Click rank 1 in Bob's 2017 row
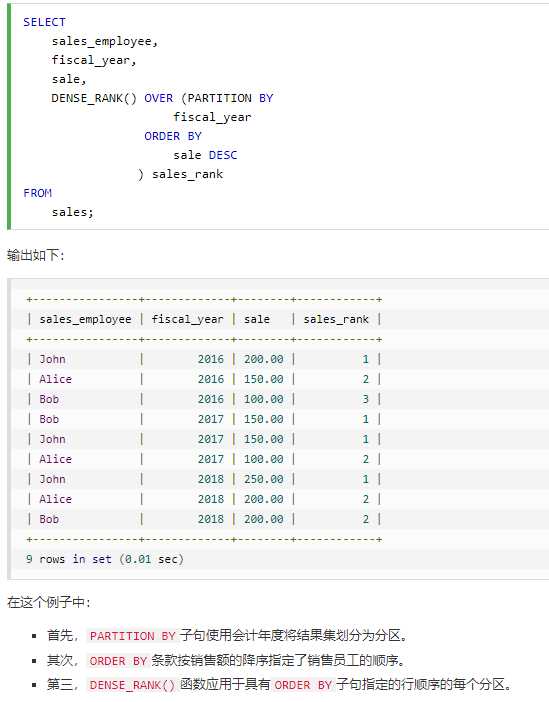This screenshot has height=702, width=549. (365, 419)
